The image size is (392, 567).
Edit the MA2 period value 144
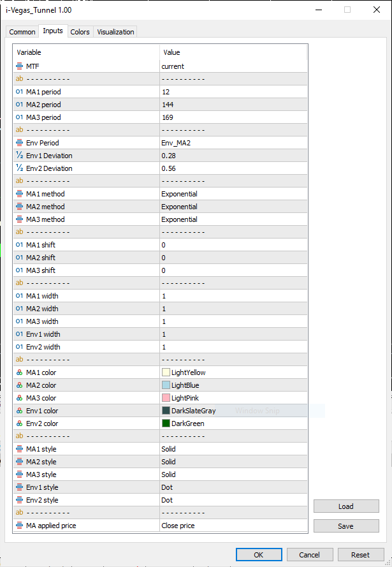pyautogui.click(x=233, y=105)
